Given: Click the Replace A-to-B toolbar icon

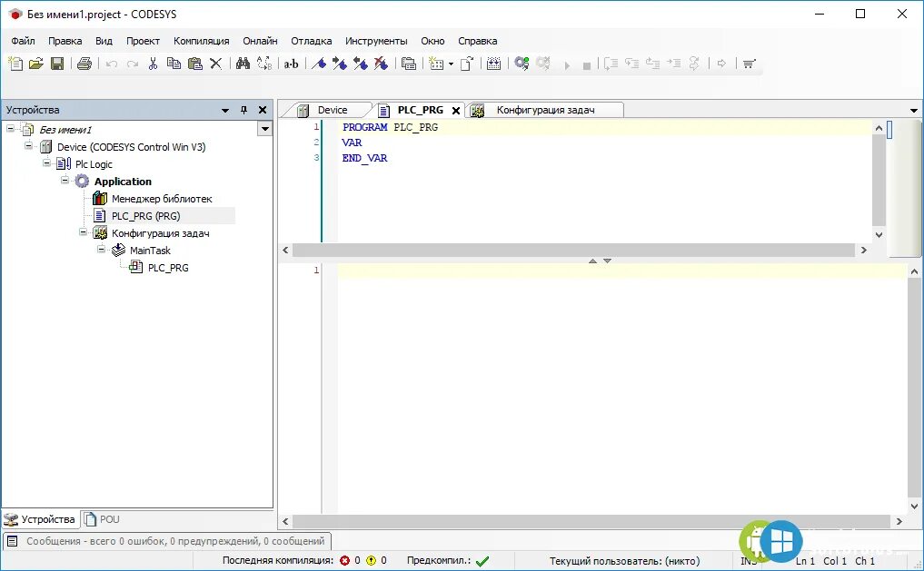Looking at the screenshot, I should pyautogui.click(x=264, y=64).
